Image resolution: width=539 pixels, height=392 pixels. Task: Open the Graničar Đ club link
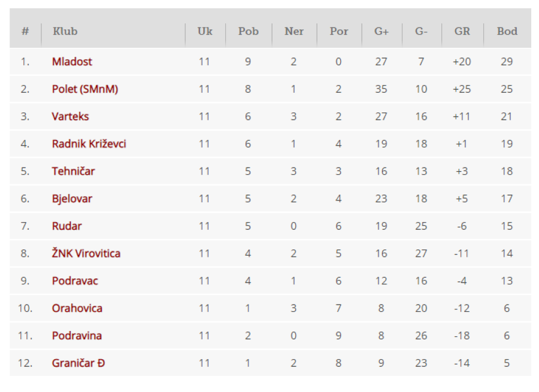point(78,363)
